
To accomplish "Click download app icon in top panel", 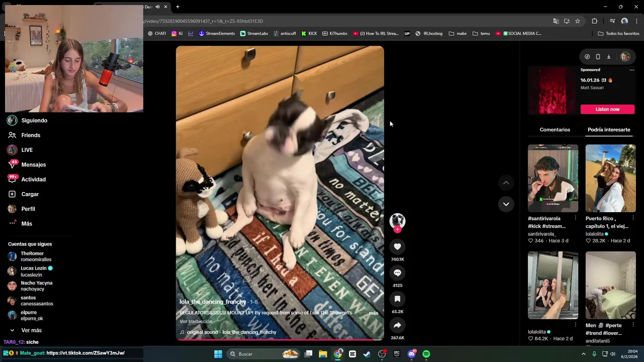I will pyautogui.click(x=608, y=57).
